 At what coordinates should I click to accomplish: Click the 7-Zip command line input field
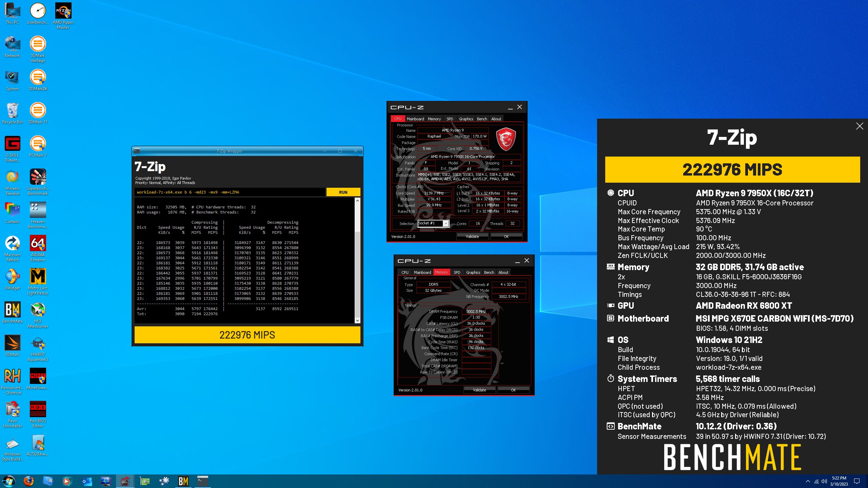[230, 192]
